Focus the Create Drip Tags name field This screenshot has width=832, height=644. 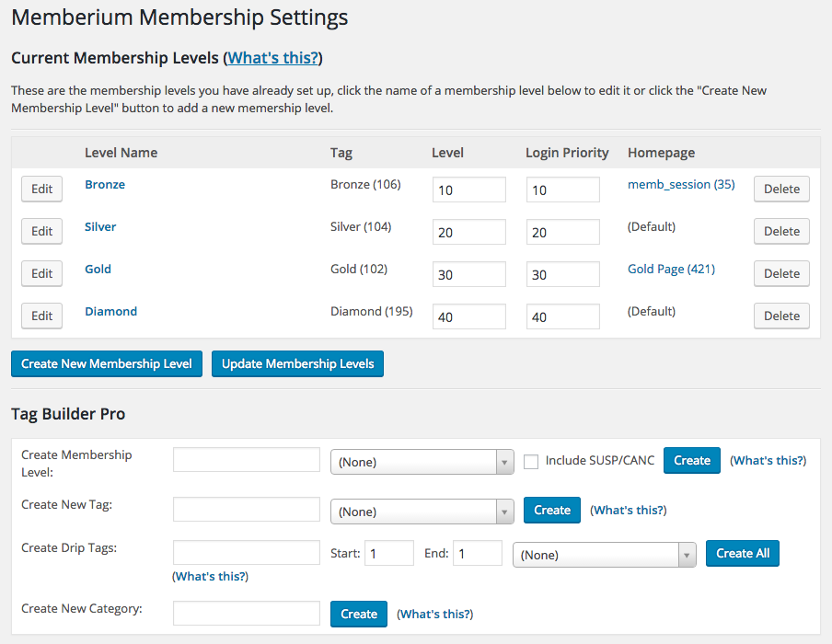point(247,552)
